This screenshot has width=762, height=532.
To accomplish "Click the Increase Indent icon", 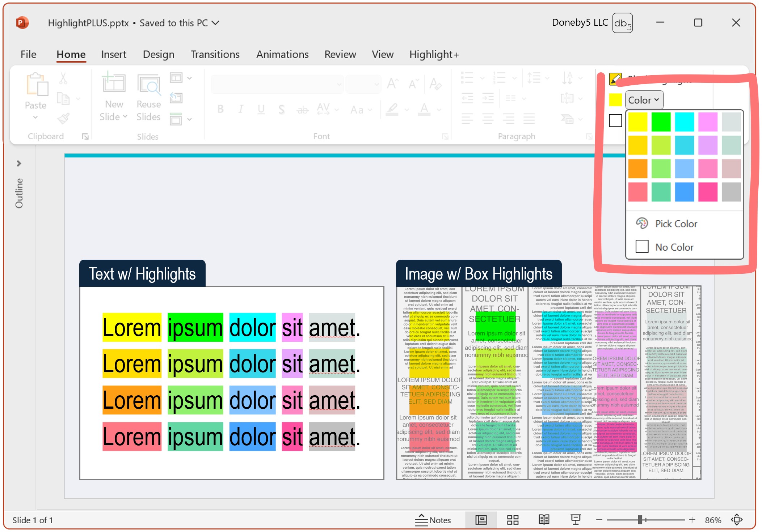I will (x=488, y=98).
